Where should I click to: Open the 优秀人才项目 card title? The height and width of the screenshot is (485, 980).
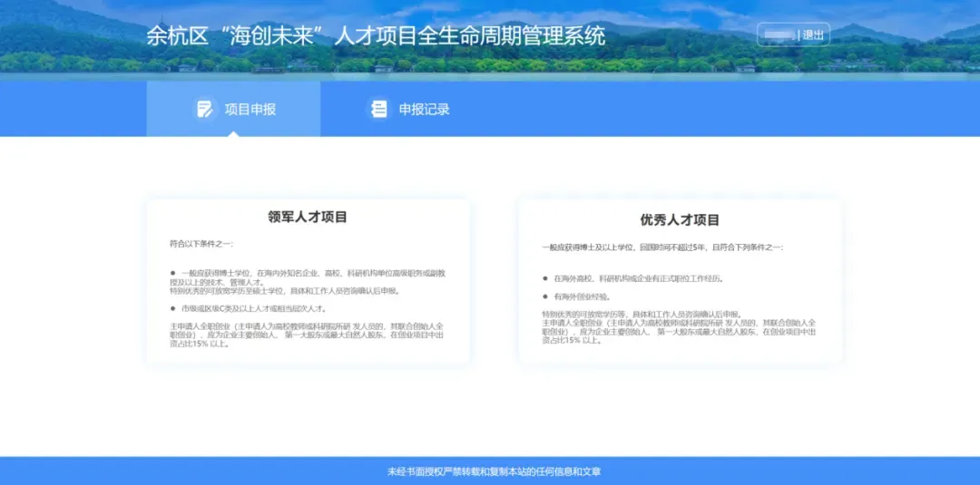coord(680,220)
